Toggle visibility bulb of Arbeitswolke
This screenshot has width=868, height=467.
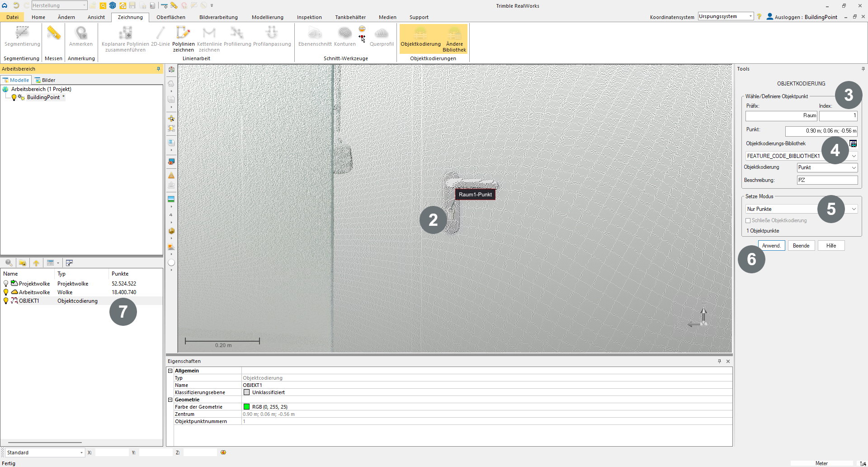[x=6, y=292]
